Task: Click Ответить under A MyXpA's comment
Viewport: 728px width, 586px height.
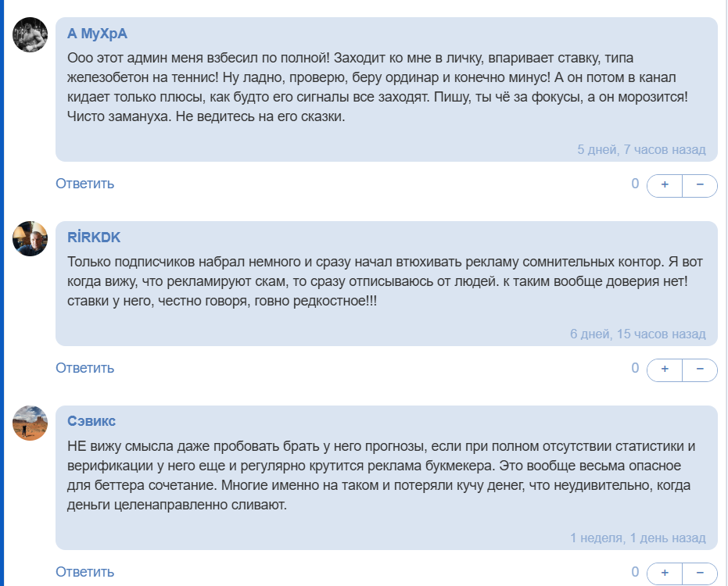Action: click(x=84, y=184)
